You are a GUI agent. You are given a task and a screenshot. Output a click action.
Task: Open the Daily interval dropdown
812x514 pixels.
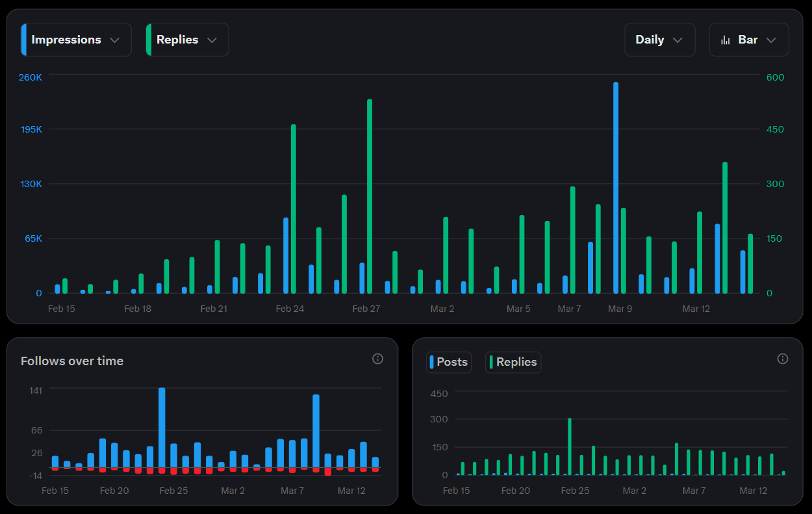pyautogui.click(x=659, y=40)
